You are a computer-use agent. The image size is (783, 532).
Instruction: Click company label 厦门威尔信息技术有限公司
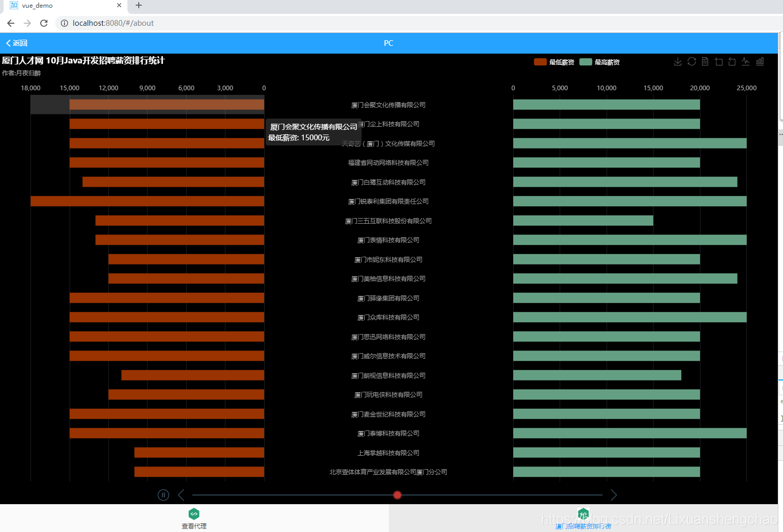[388, 356]
